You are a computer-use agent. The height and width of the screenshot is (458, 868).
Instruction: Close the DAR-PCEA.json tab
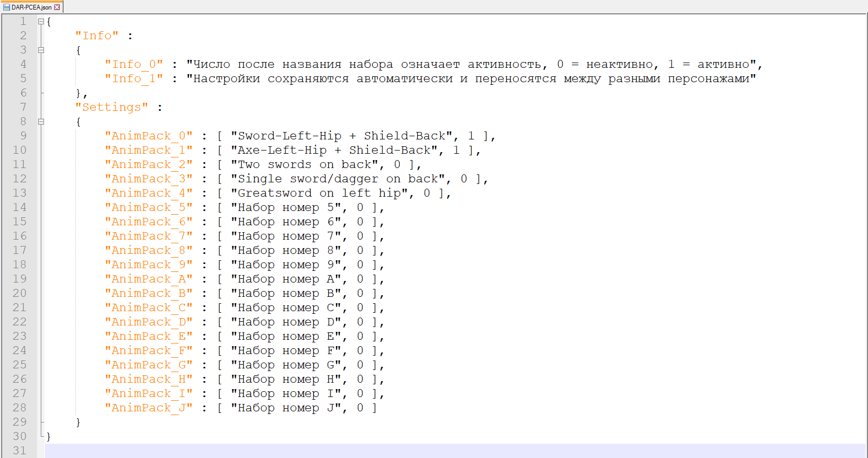(57, 7)
